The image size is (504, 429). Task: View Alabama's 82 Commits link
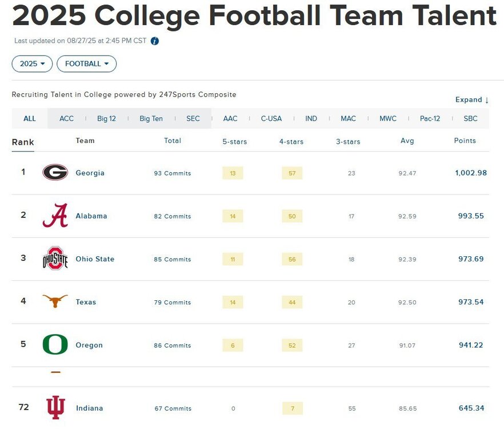172,216
